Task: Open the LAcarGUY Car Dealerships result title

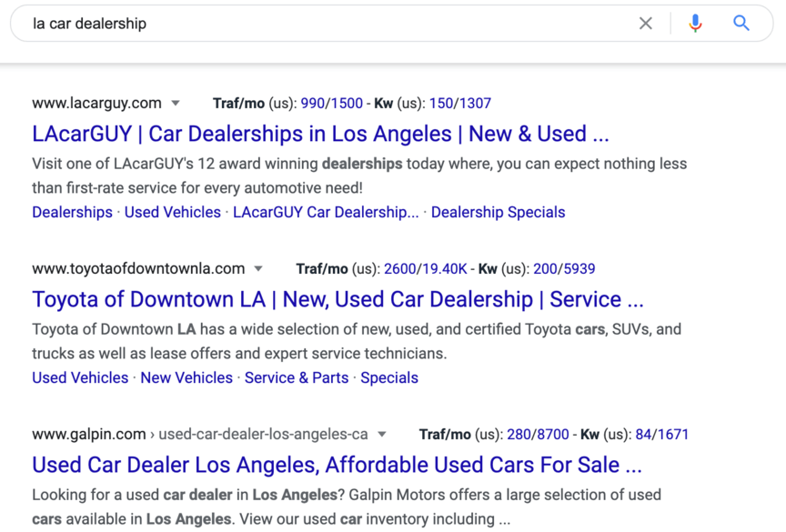Action: tap(320, 134)
